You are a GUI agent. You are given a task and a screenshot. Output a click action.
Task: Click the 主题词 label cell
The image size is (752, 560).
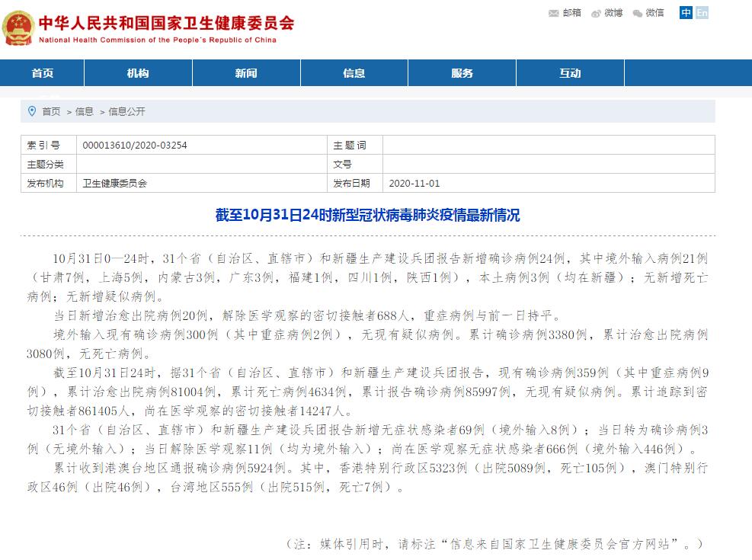coord(355,146)
